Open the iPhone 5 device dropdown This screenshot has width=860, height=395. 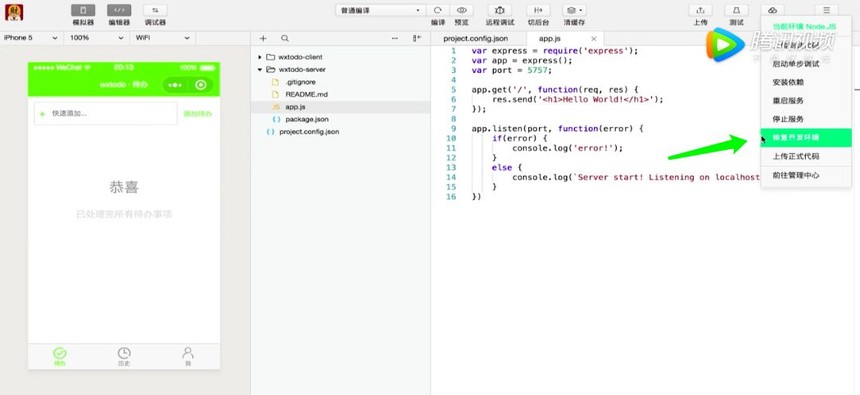pos(31,38)
